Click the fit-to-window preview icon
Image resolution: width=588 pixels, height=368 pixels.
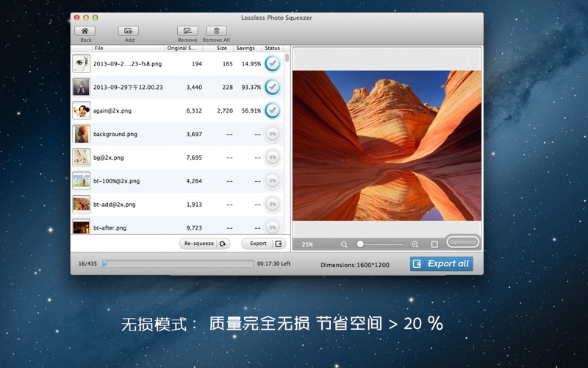[434, 244]
